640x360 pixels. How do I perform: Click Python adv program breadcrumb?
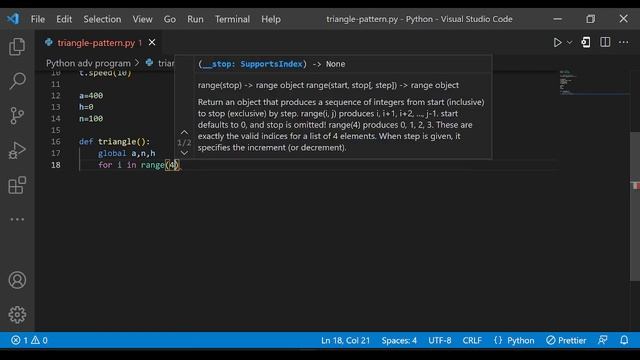(88, 63)
